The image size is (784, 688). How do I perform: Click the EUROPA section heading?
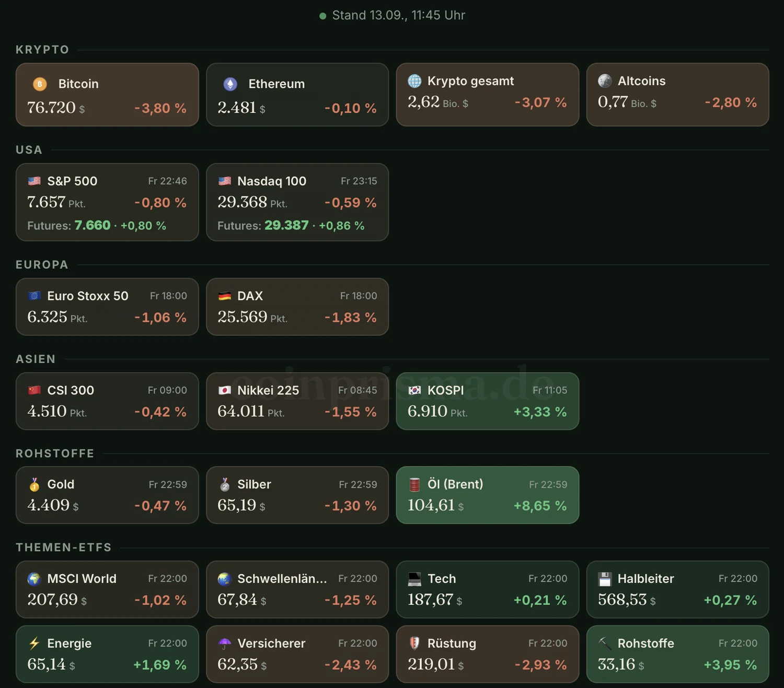point(42,265)
